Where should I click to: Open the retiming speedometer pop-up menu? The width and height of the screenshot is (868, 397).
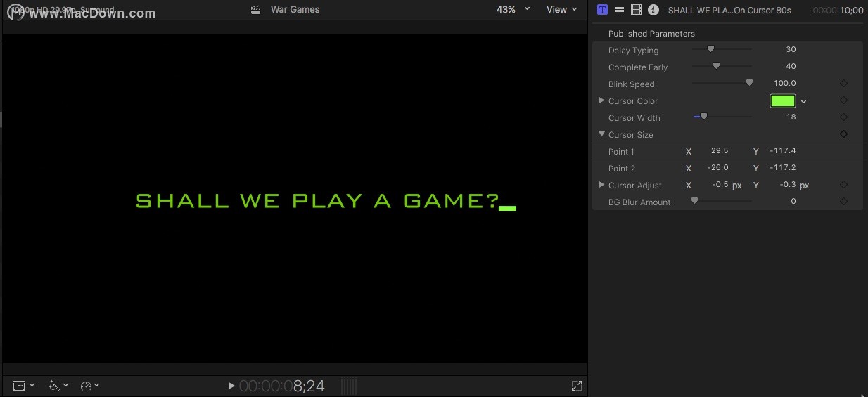pos(90,386)
